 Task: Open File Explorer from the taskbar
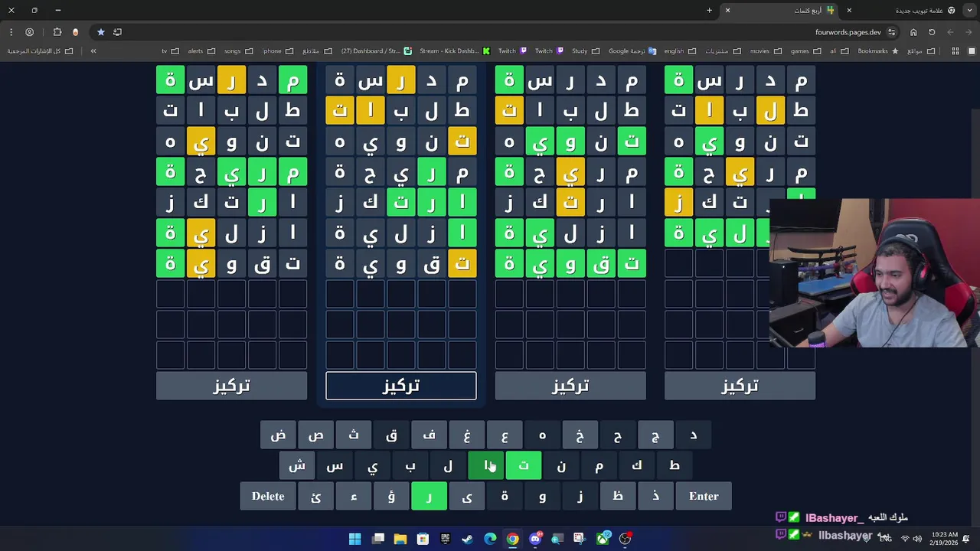click(x=400, y=539)
